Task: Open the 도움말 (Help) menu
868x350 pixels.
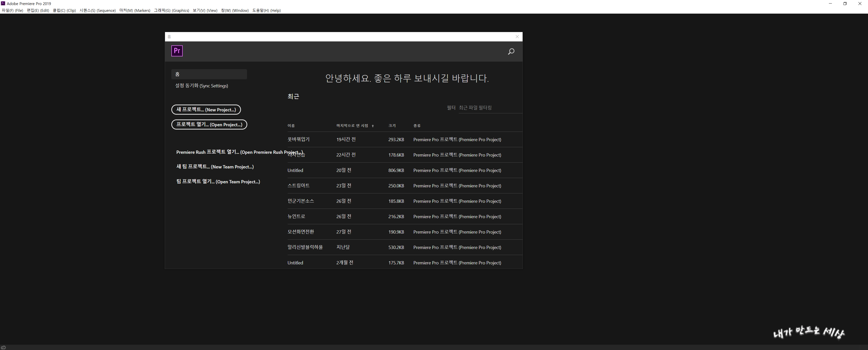Action: (266, 10)
